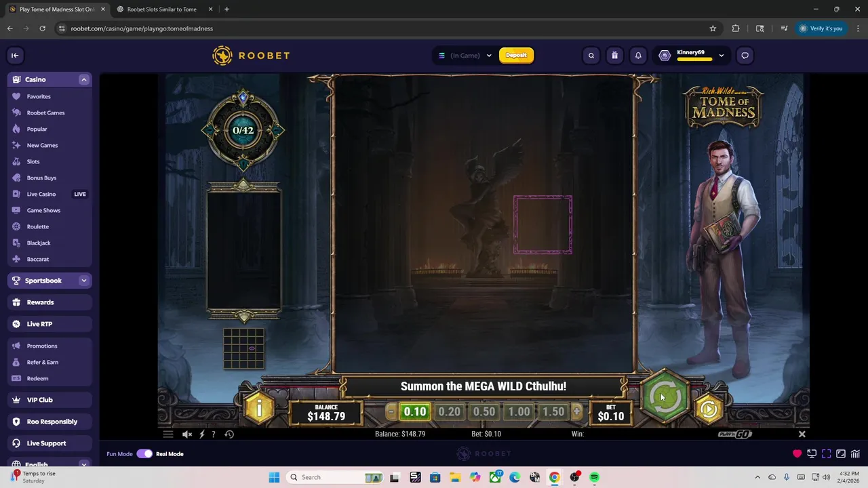Open game history clock icon
Image resolution: width=868 pixels, height=488 pixels.
229,434
